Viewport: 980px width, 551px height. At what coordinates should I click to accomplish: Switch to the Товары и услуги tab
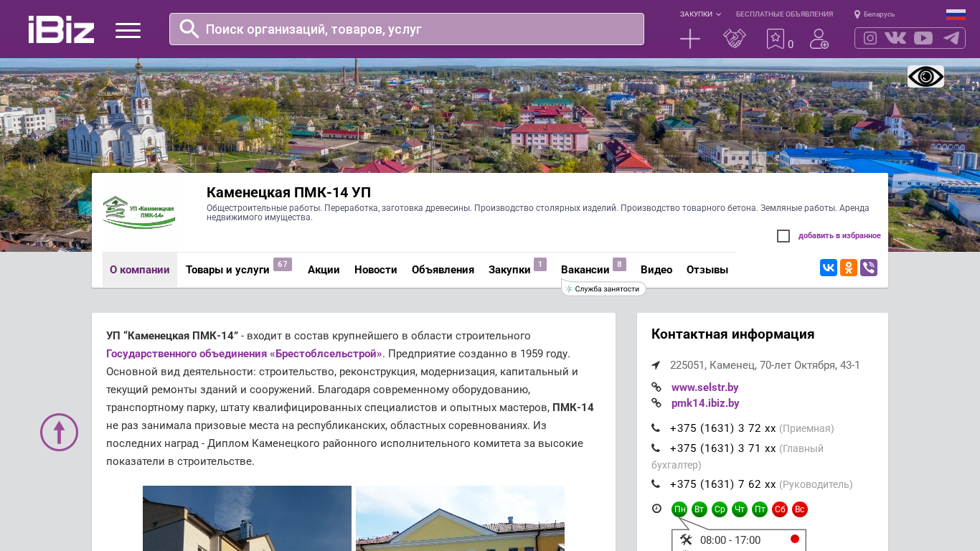(x=227, y=270)
